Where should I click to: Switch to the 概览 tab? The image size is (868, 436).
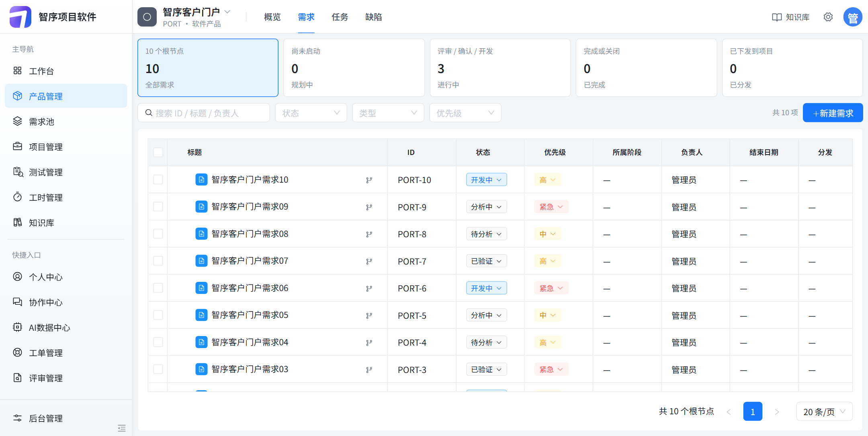[x=272, y=17]
